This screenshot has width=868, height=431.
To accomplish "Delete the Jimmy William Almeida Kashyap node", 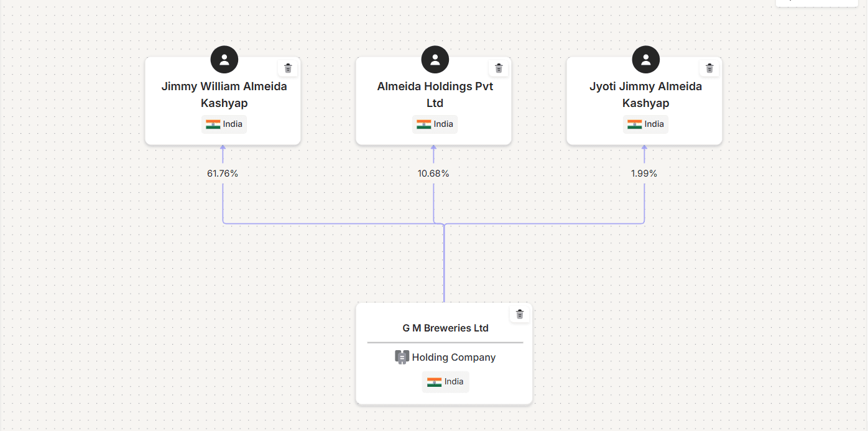I will [288, 68].
